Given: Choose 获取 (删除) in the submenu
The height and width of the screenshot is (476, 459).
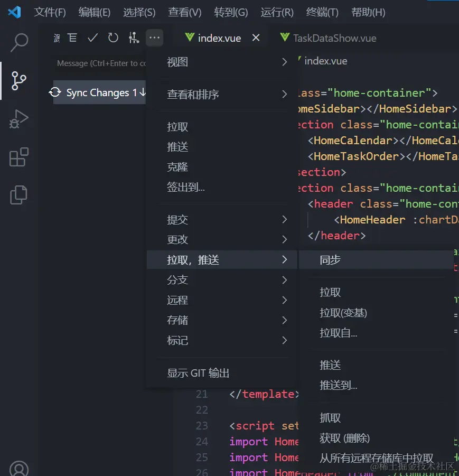Looking at the screenshot, I should (376, 438).
